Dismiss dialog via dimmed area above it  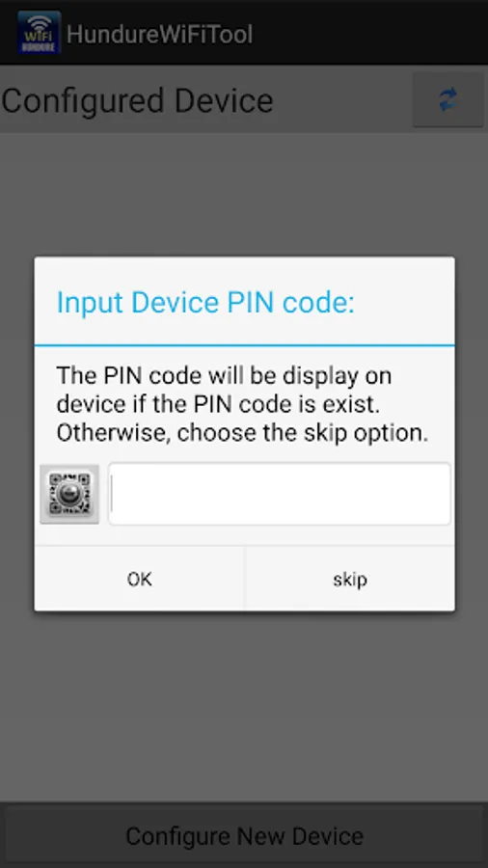[244, 194]
